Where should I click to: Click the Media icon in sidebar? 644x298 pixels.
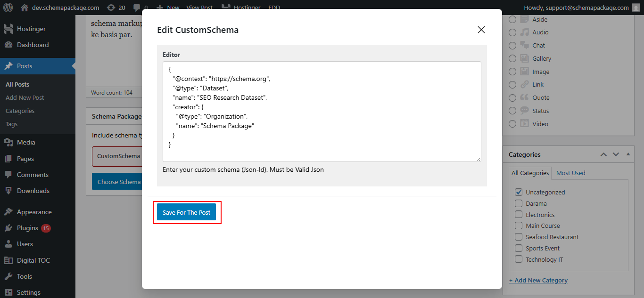(8, 142)
